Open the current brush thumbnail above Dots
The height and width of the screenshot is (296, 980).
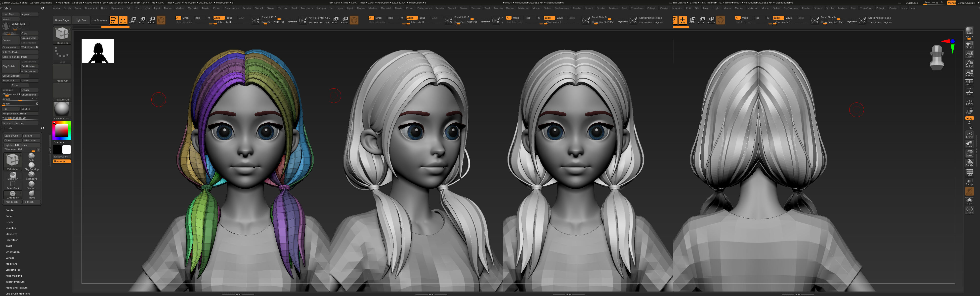tap(62, 35)
